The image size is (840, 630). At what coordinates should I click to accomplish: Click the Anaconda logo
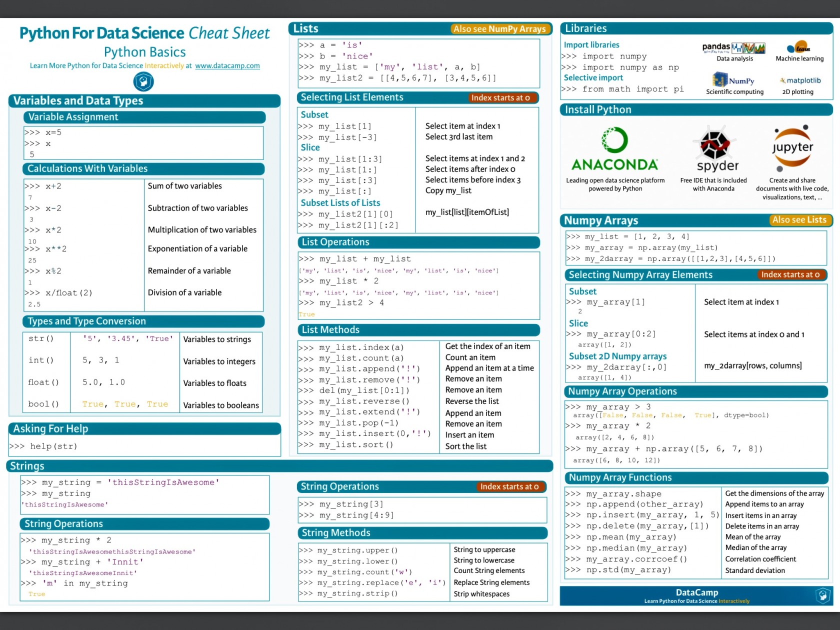(614, 149)
